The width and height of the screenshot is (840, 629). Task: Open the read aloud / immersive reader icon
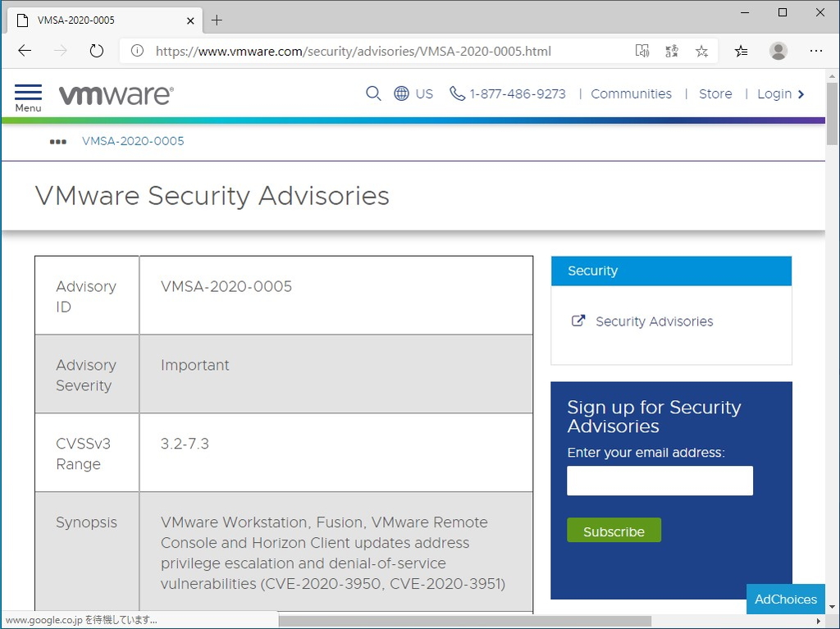click(642, 51)
